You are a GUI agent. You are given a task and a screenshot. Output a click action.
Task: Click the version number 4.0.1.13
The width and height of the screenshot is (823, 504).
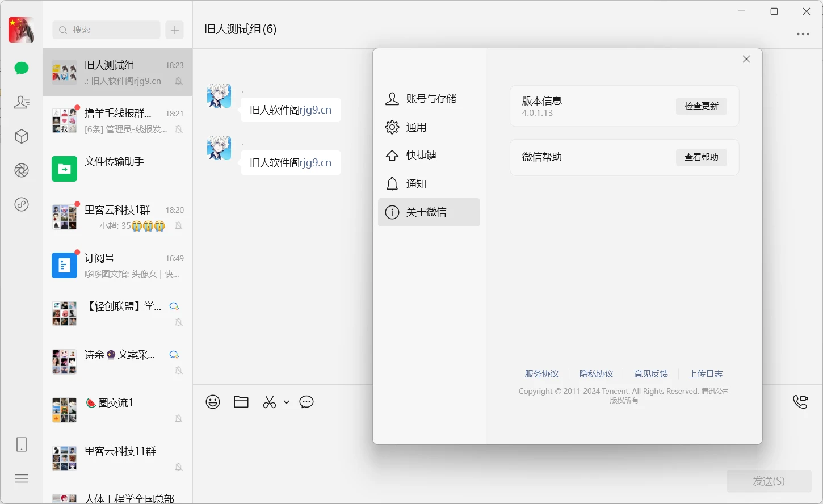pyautogui.click(x=538, y=113)
